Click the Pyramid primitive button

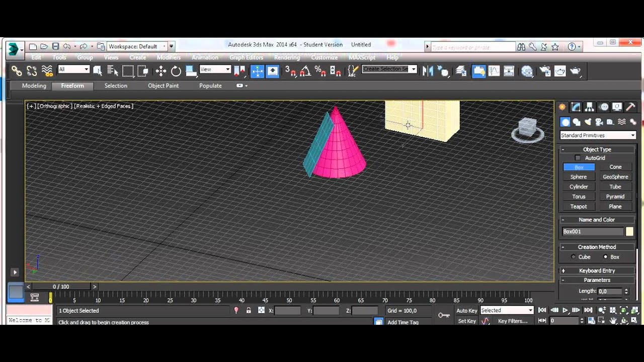coord(615,197)
